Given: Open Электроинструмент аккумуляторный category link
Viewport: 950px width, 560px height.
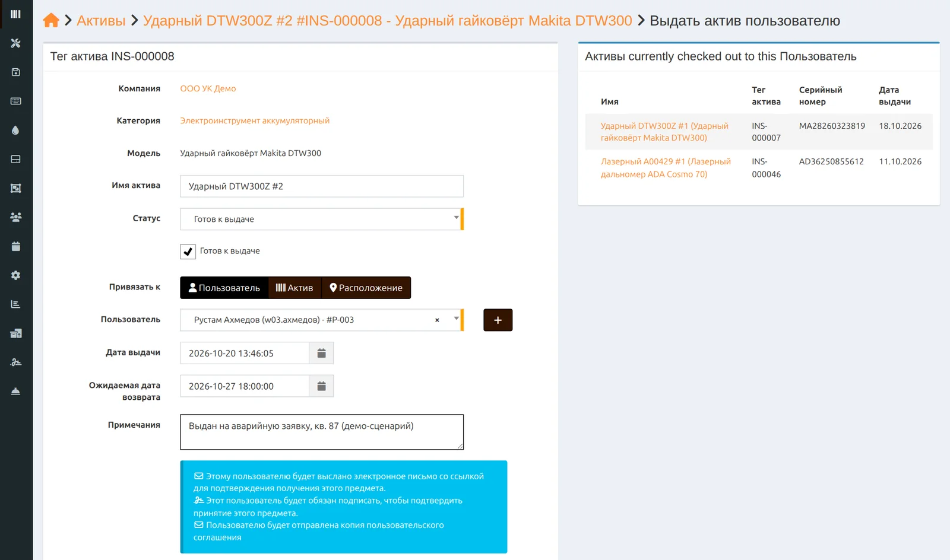Looking at the screenshot, I should (x=255, y=120).
